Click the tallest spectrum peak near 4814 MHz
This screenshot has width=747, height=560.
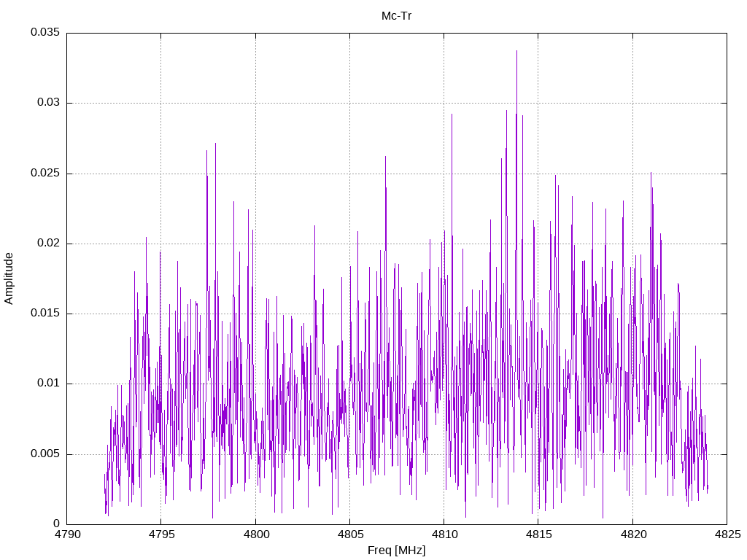[x=517, y=52]
